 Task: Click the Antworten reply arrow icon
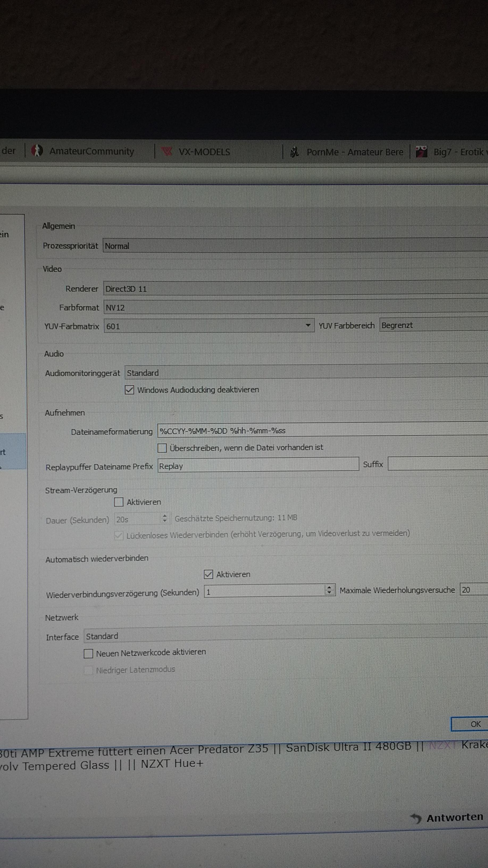coord(416,818)
